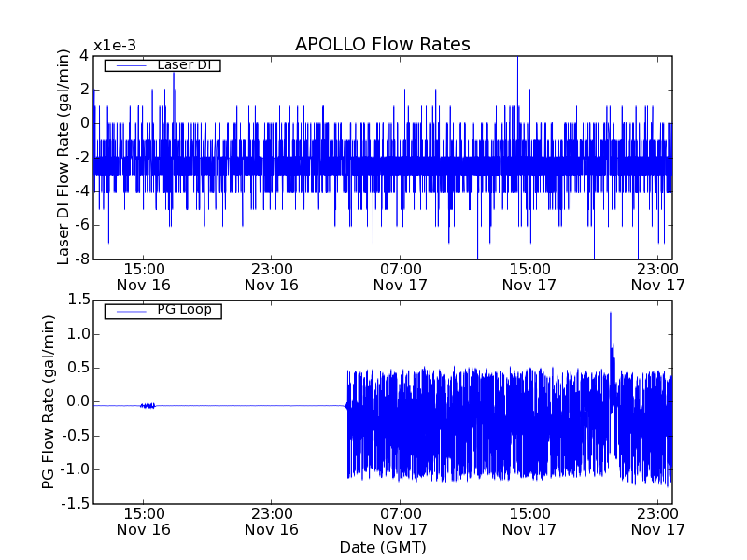Viewport: 747px width, 560px height.
Task: Click the top chart '07:00 Nov 17' tick label
Action: [x=401, y=277]
